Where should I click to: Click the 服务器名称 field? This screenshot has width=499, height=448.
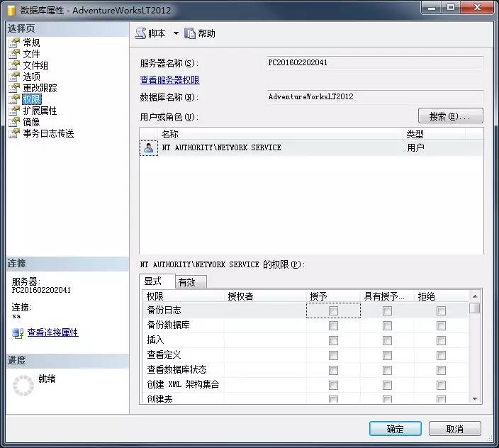375,62
